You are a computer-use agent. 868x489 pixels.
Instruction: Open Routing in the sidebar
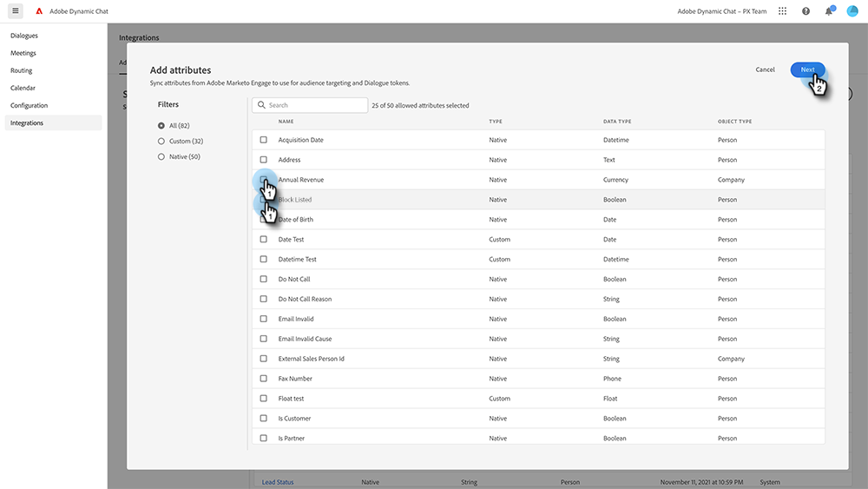pos(53,71)
